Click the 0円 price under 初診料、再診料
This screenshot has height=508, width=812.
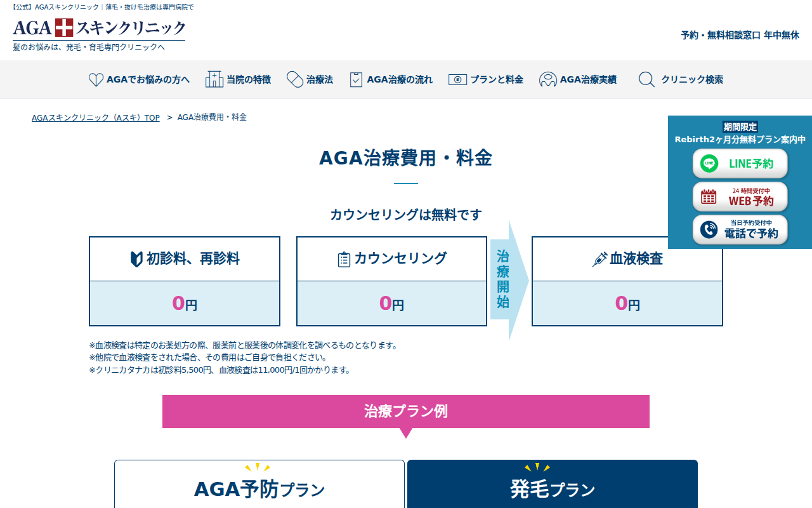click(x=185, y=304)
